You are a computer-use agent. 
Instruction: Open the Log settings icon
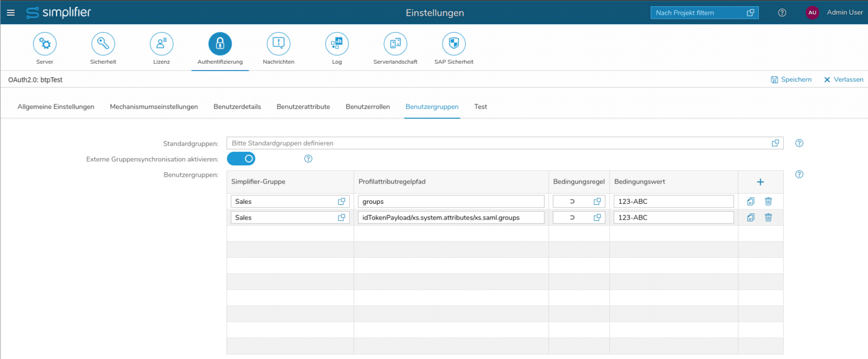point(337,43)
